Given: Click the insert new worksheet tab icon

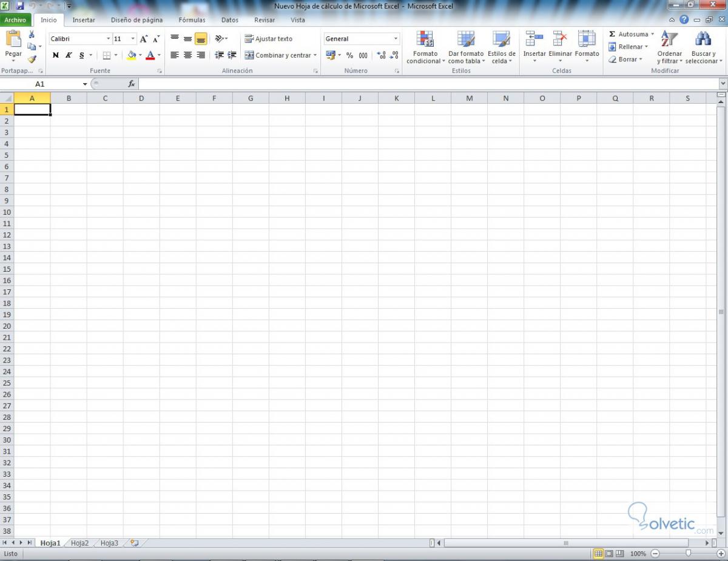Looking at the screenshot, I should pyautogui.click(x=134, y=543).
